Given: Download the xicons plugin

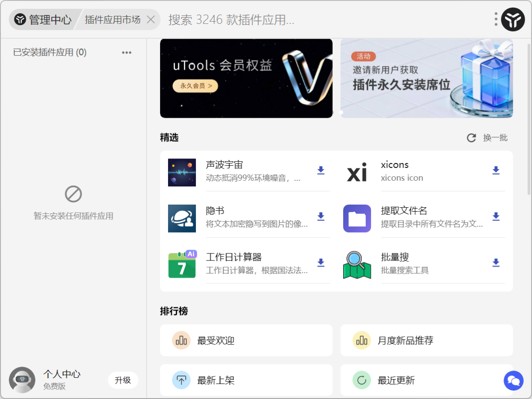Looking at the screenshot, I should (x=496, y=170).
